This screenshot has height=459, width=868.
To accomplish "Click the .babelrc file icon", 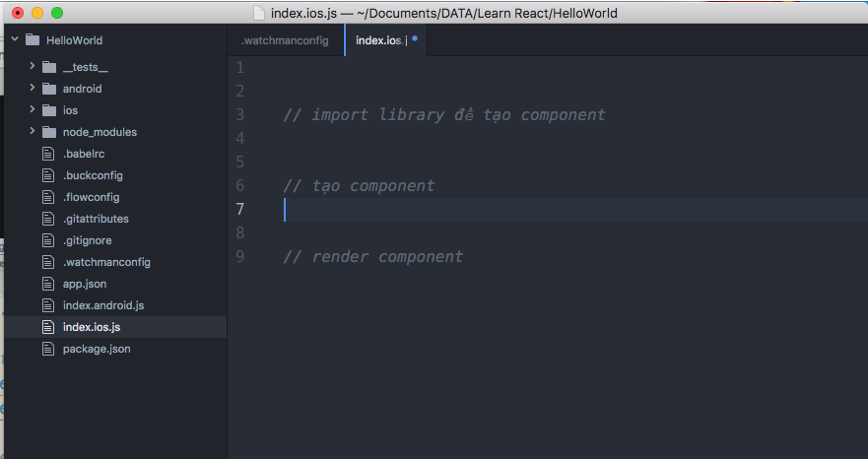I will tap(48, 154).
